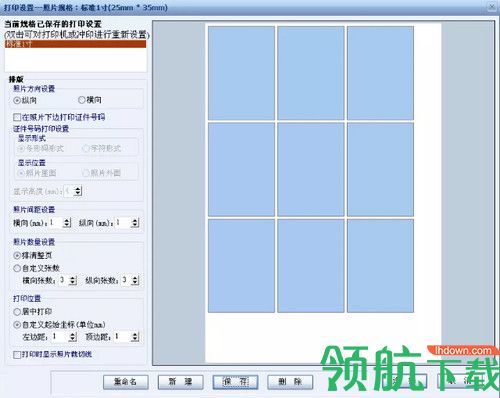Click the 保存 button

tap(235, 382)
